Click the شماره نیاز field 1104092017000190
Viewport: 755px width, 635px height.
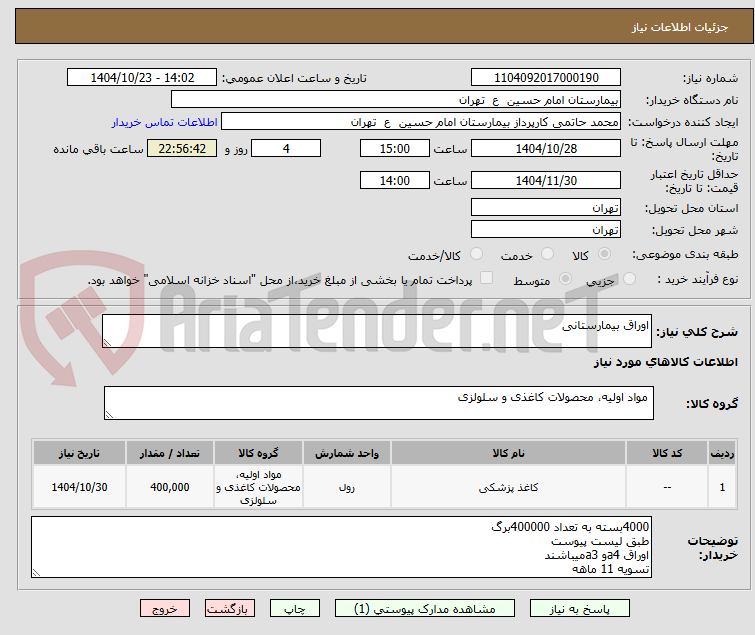click(546, 78)
